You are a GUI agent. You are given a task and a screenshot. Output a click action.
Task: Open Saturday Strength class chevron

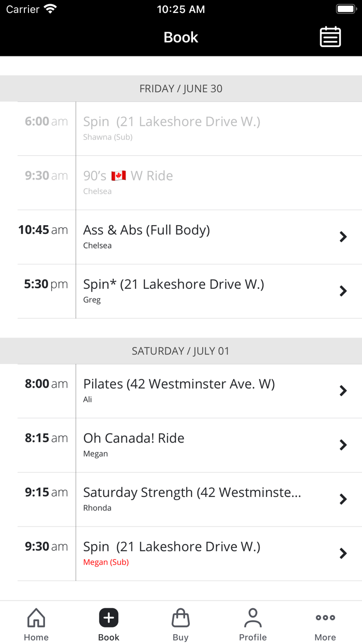coord(343,499)
